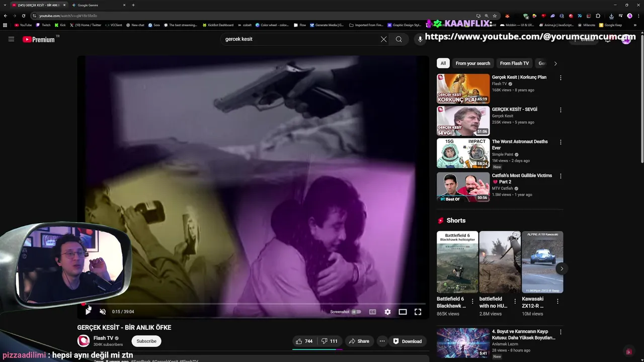
Task: Open more actions three-dot menu under video
Action: tap(382, 341)
